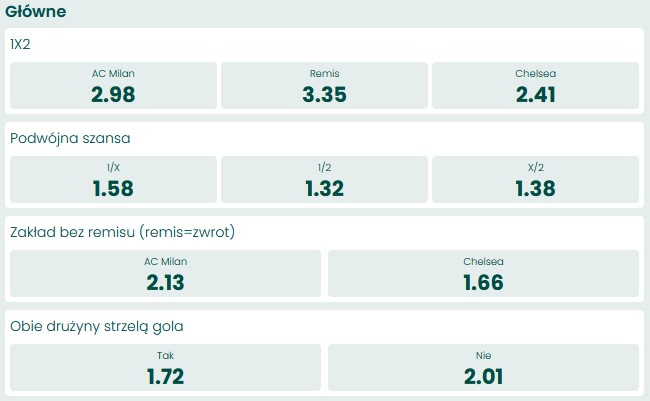Choose Chelsea at odds 1.66
Screen dimensions: 650x401
click(483, 273)
